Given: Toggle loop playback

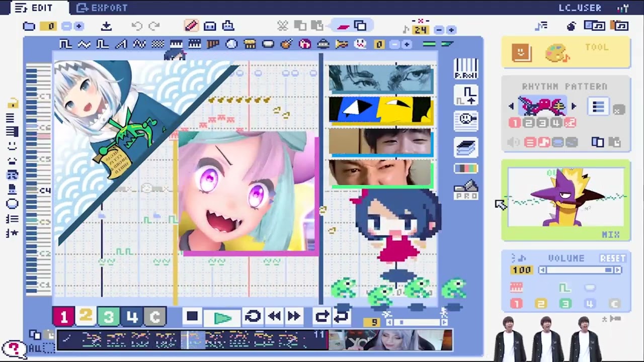Looking at the screenshot, I should pyautogui.click(x=253, y=316).
